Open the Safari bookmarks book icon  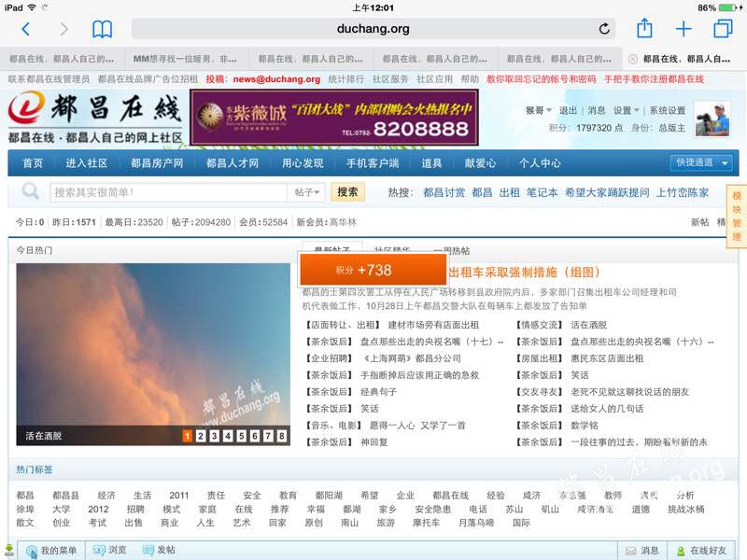[x=102, y=29]
